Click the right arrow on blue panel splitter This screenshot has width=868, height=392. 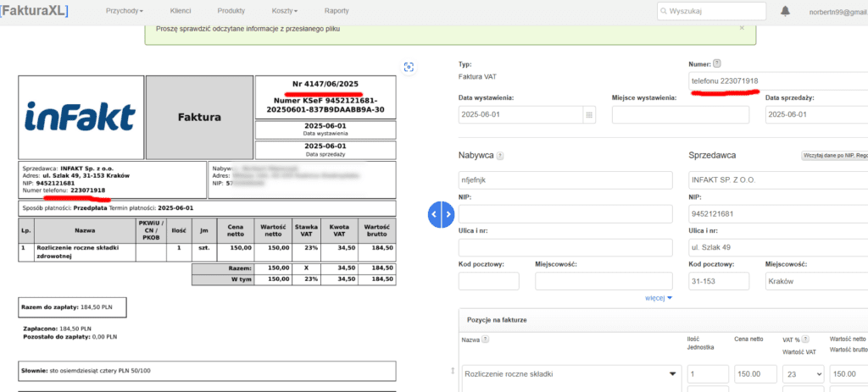click(x=448, y=215)
